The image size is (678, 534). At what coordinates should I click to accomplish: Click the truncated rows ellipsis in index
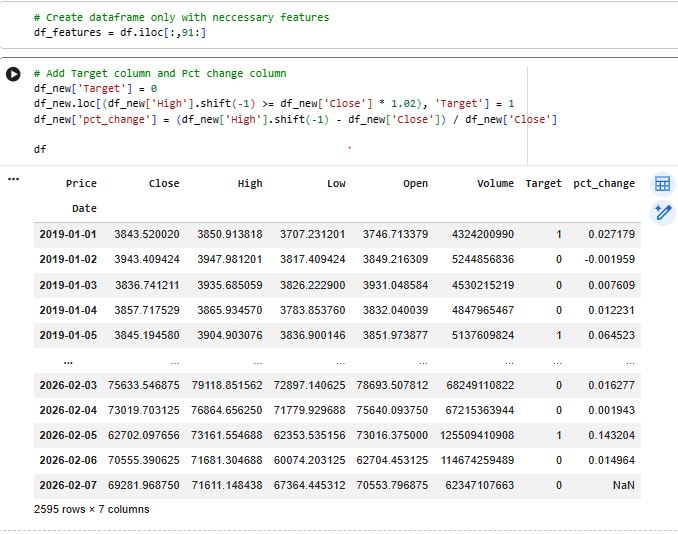tap(68, 360)
